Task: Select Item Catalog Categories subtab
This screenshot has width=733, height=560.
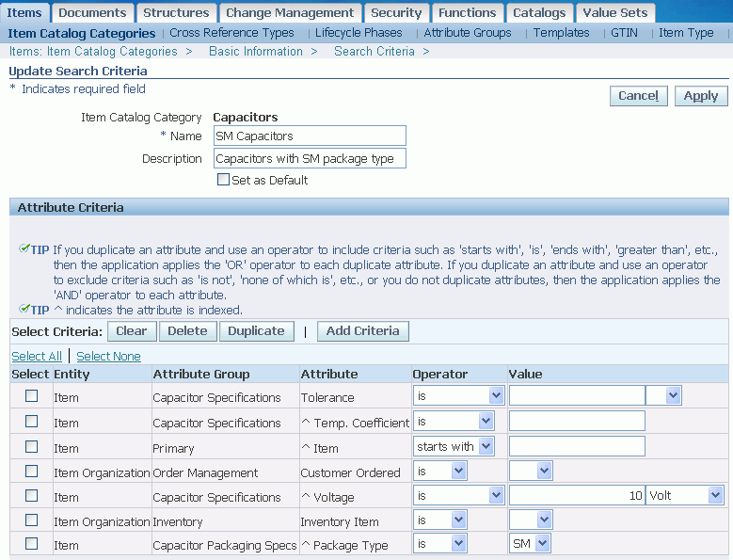Action: pyautogui.click(x=81, y=33)
